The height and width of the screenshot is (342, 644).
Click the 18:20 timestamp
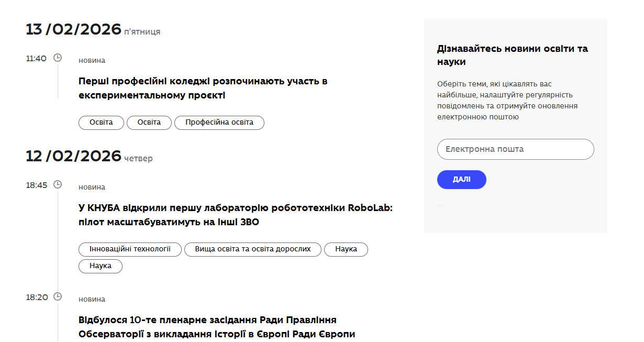pyautogui.click(x=37, y=297)
